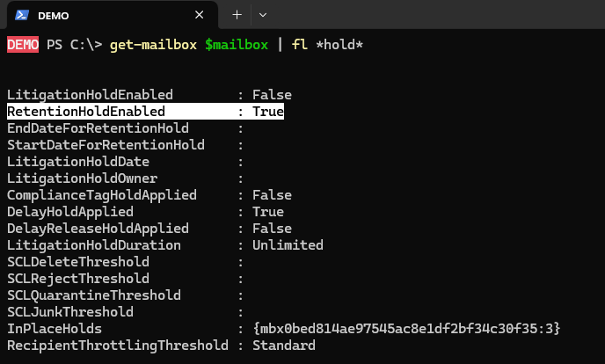Expand the new tab profile dropdown

[x=262, y=15]
